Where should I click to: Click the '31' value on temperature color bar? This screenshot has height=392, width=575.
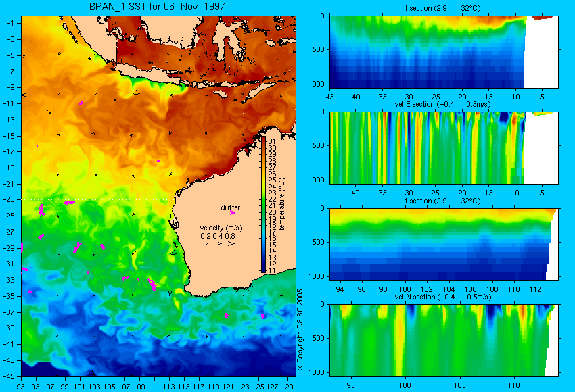coord(272,141)
